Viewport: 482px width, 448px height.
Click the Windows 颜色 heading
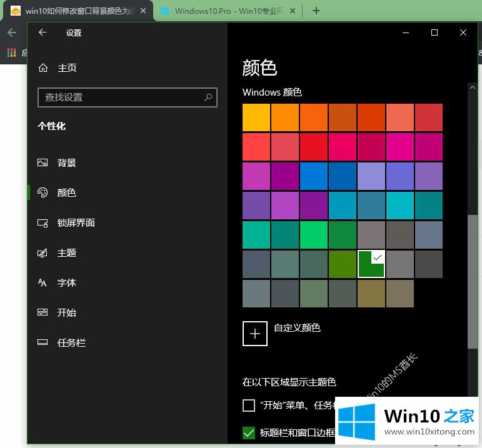272,92
